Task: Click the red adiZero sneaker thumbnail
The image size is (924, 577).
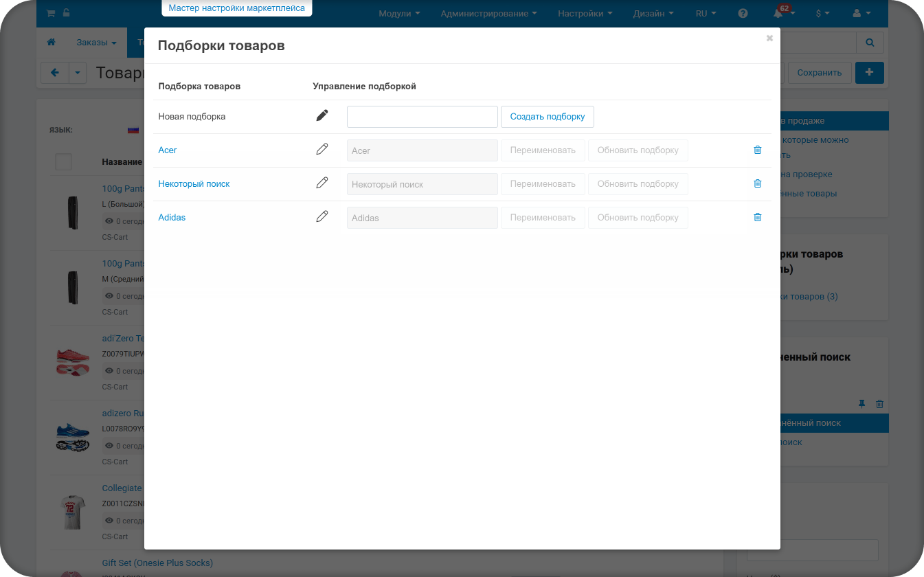Action: [73, 361]
